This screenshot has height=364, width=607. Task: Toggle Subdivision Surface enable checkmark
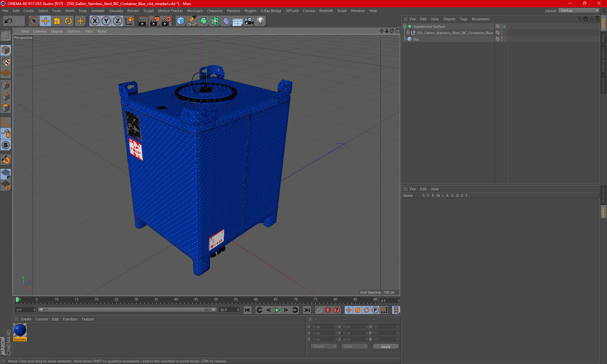point(505,27)
